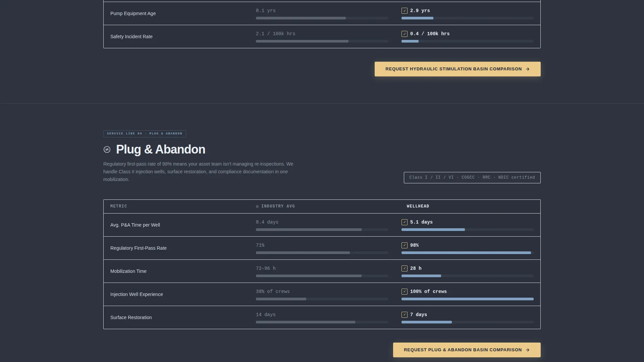Click the 28 h Wellhead value
Viewport: 644px width, 362px height.
(416, 268)
